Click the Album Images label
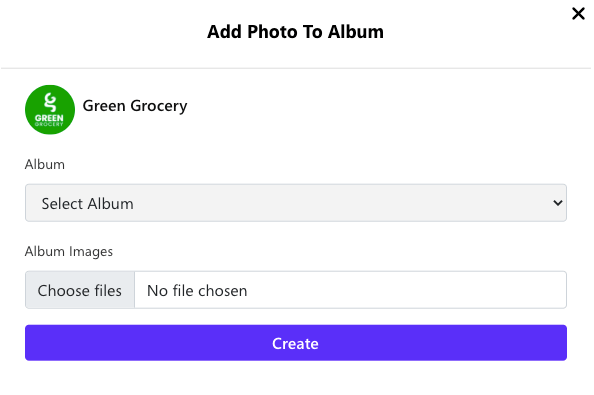594x395 pixels. point(69,251)
